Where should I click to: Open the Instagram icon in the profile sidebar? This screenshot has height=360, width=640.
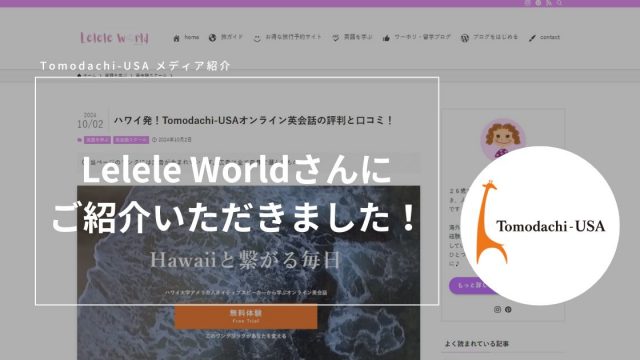[x=497, y=309]
